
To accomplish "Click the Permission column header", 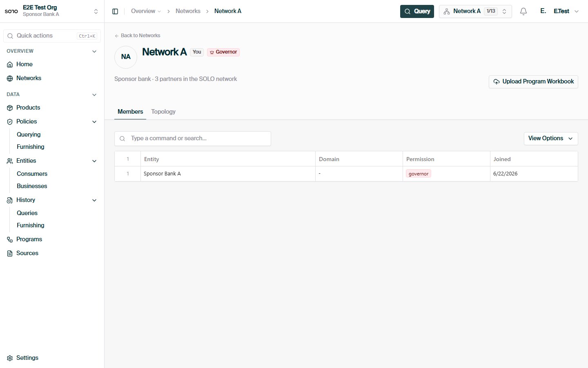I will click(446, 159).
